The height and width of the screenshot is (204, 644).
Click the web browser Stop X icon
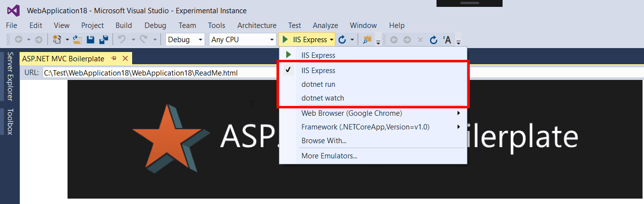pyautogui.click(x=420, y=40)
